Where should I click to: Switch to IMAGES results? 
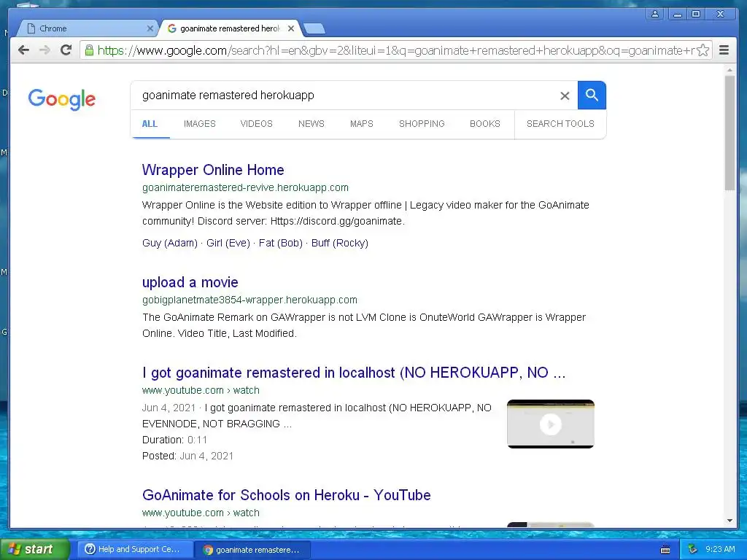point(200,124)
